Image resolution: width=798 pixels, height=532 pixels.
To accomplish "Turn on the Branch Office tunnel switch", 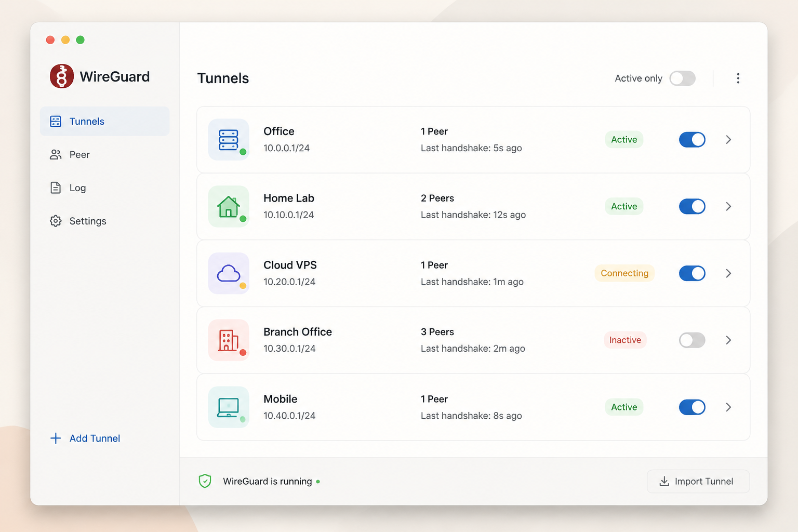I will [x=692, y=340].
